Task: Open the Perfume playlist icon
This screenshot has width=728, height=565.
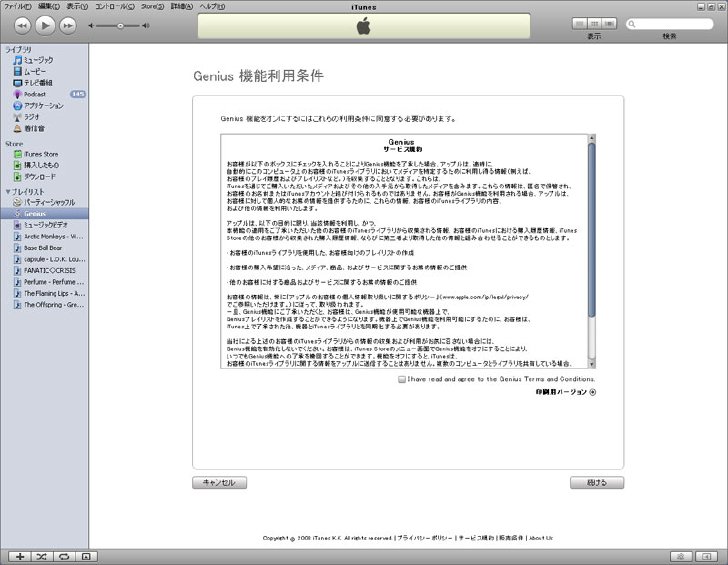Action: click(x=18, y=282)
